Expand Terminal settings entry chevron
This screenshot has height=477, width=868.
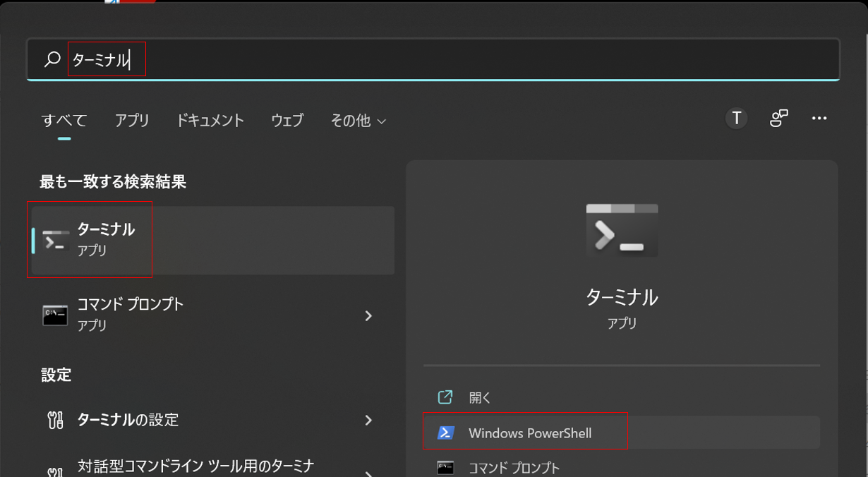pyautogui.click(x=368, y=420)
